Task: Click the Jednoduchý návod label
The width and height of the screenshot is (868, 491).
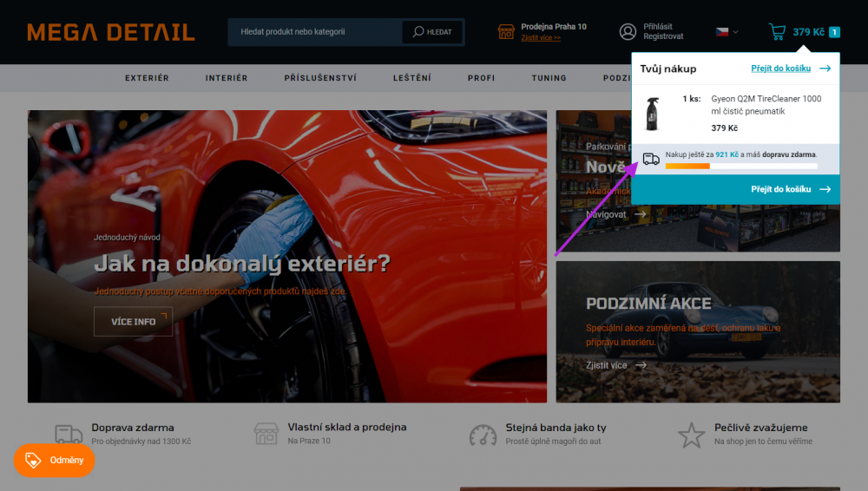Action: [127, 238]
